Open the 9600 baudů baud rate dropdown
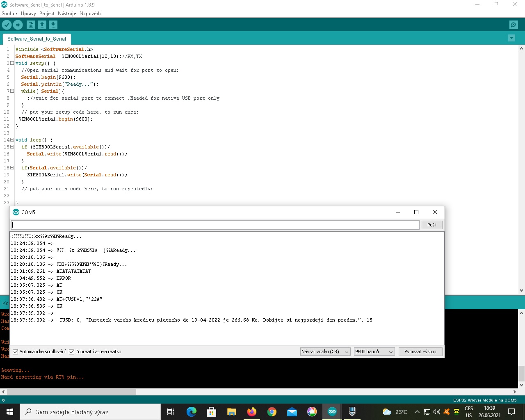525x420 pixels. tap(374, 352)
